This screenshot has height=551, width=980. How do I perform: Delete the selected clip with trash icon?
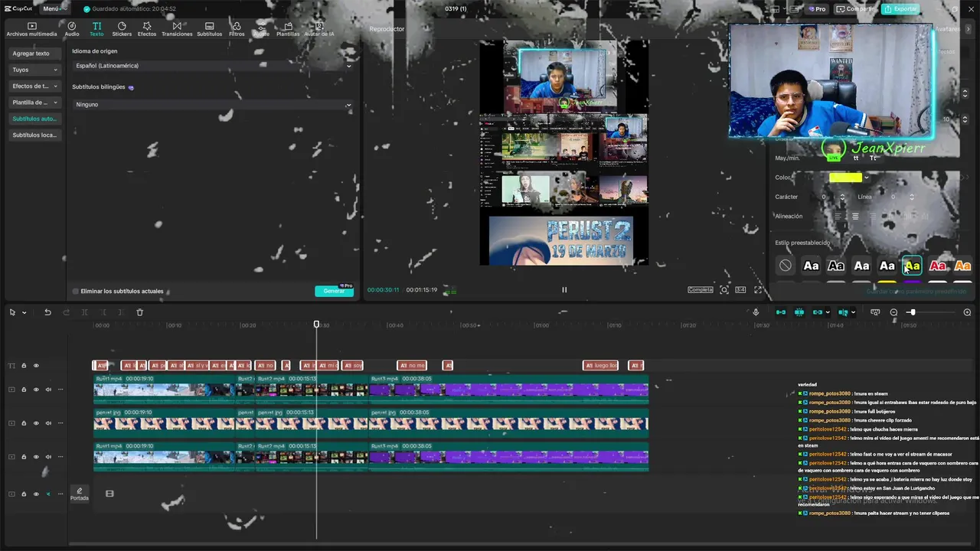[x=139, y=312]
